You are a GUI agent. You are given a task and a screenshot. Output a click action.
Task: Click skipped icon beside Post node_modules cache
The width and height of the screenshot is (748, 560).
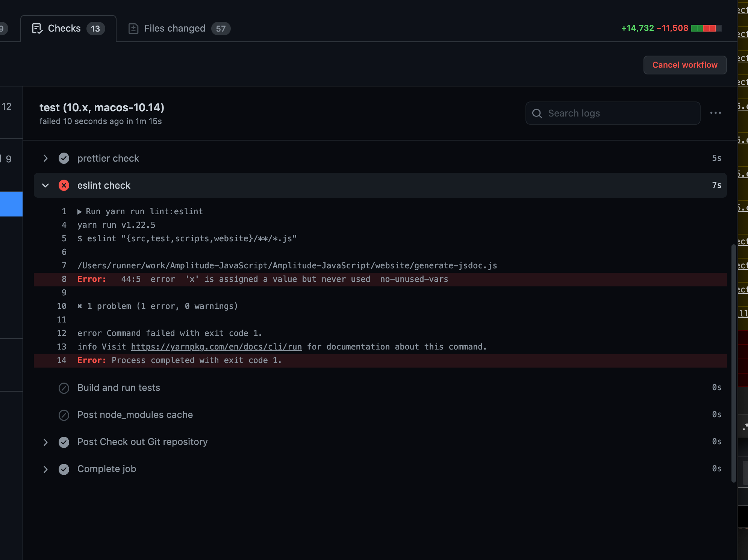point(64,415)
